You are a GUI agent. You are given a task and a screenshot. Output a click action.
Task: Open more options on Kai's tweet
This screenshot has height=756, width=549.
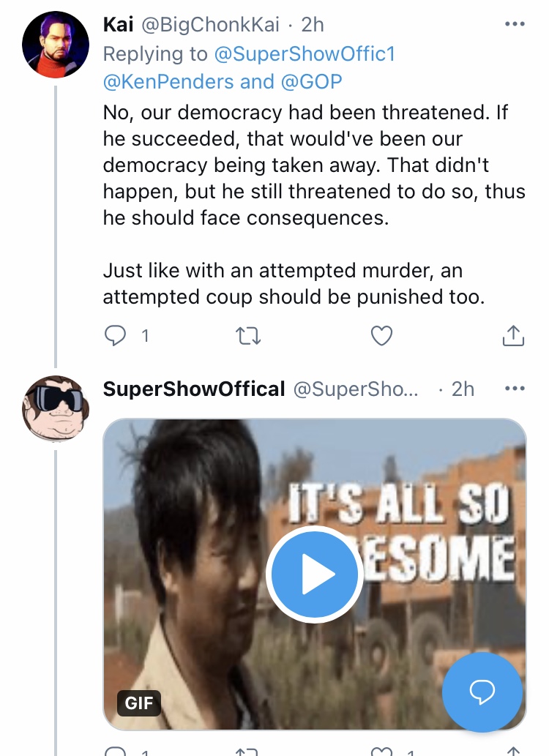[515, 24]
